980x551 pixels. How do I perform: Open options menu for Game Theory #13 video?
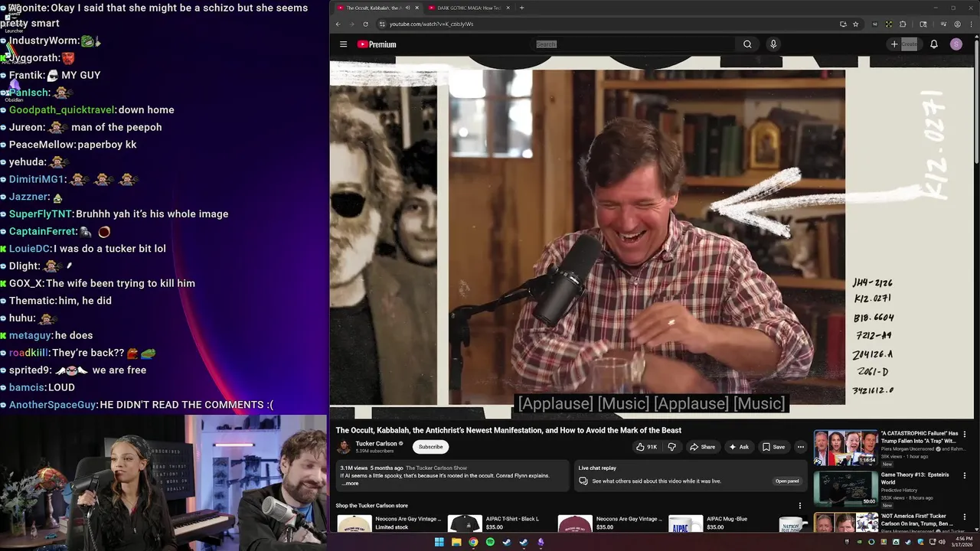coord(965,475)
